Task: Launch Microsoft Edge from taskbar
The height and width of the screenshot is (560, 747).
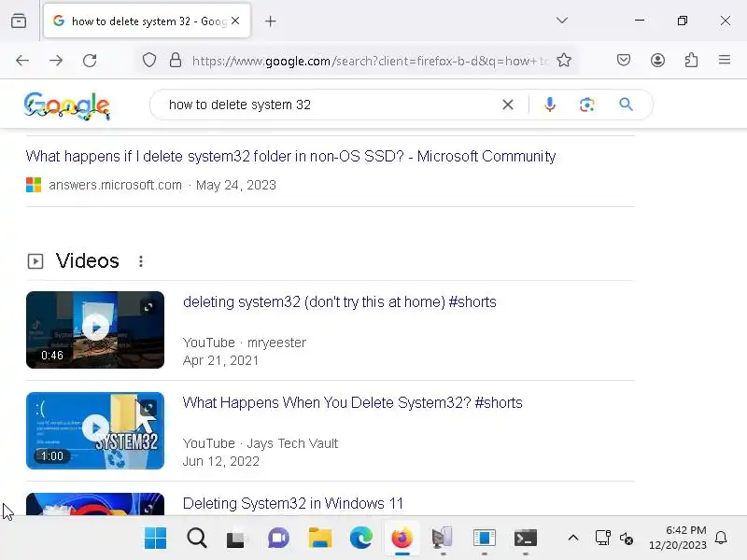Action: click(x=360, y=539)
